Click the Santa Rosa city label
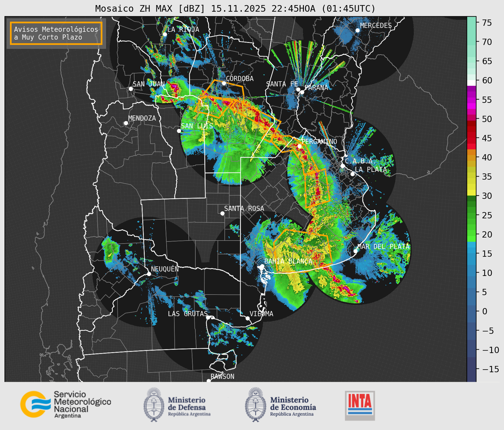 click(244, 208)
